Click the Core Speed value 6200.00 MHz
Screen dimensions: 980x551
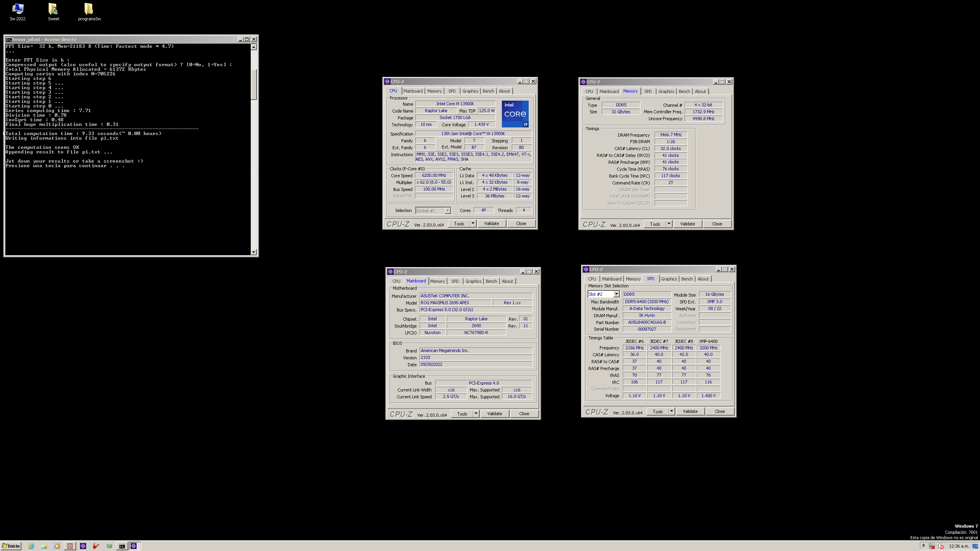click(x=434, y=175)
